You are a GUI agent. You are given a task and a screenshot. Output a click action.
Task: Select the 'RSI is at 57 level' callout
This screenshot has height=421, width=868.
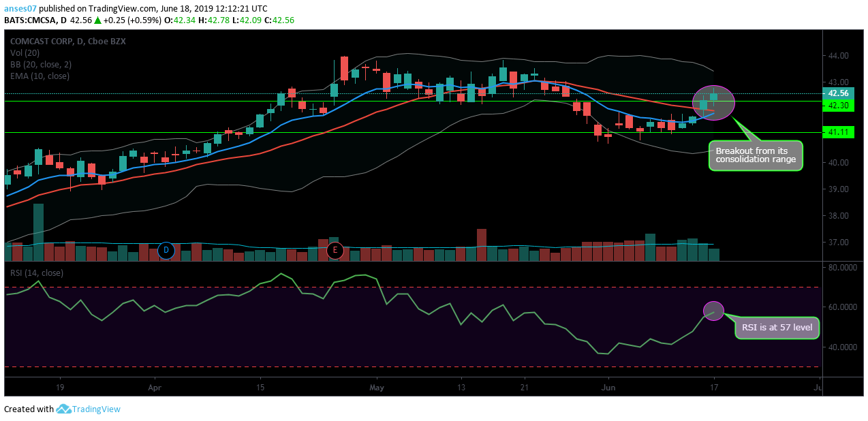click(777, 328)
